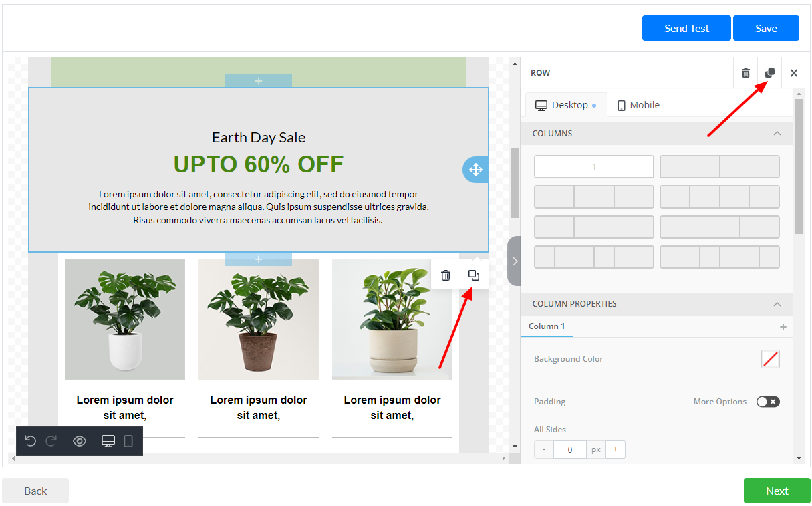The width and height of the screenshot is (812, 506).
Task: Click the undo arrow in the bottom toolbar
Action: click(30, 441)
